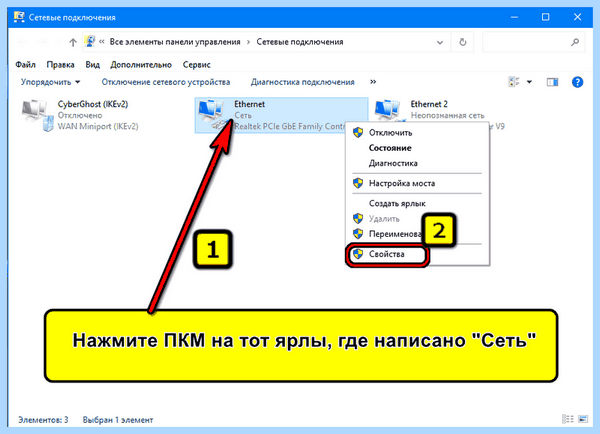
Task: Click shield icon beside Настройка моста
Action: (x=358, y=183)
